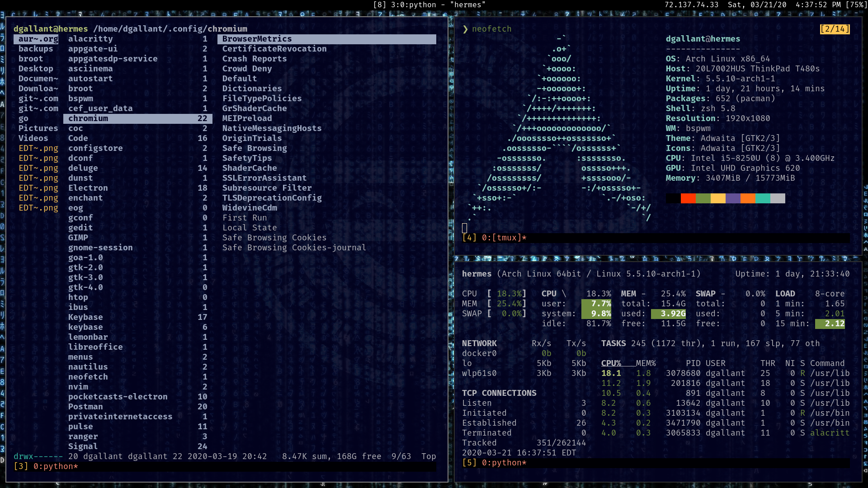868x488 pixels.
Task: Select 'deluge' directory in middle column
Action: pyautogui.click(x=138, y=169)
